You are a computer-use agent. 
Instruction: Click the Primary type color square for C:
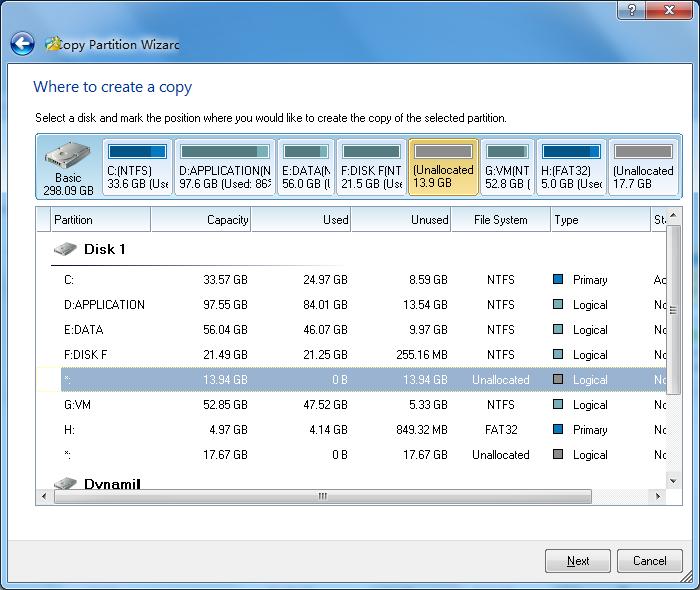pos(558,280)
